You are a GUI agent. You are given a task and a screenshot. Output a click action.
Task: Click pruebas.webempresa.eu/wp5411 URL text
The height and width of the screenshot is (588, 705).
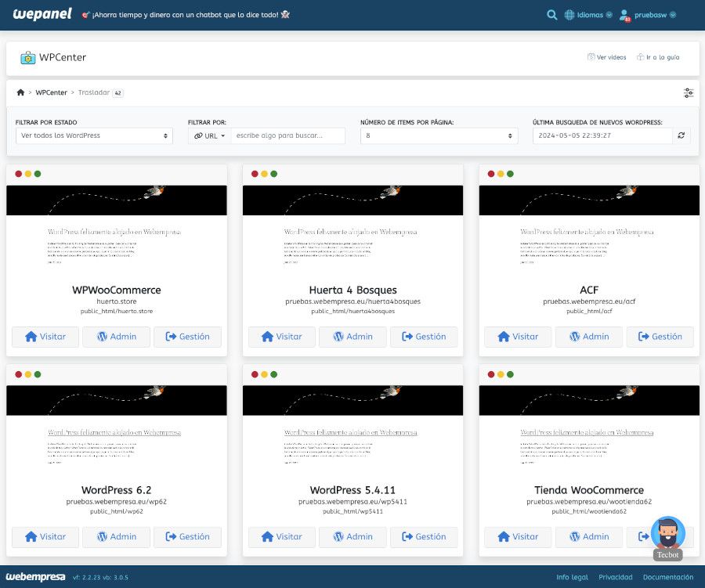[353, 502]
